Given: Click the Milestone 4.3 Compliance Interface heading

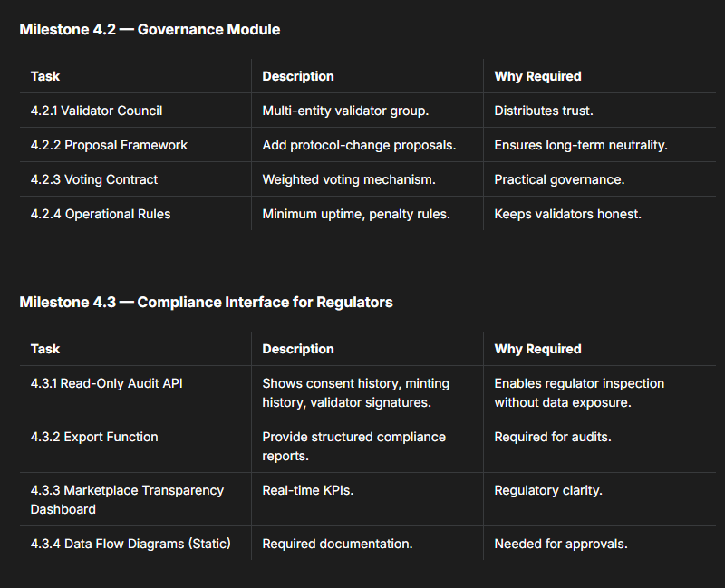Looking at the screenshot, I should pyautogui.click(x=206, y=303).
